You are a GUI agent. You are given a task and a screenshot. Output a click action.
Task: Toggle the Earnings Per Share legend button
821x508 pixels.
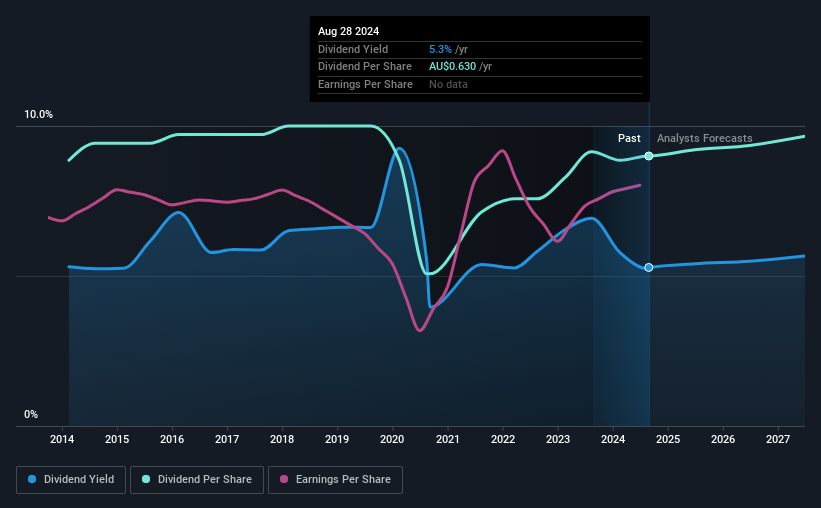[335, 480]
